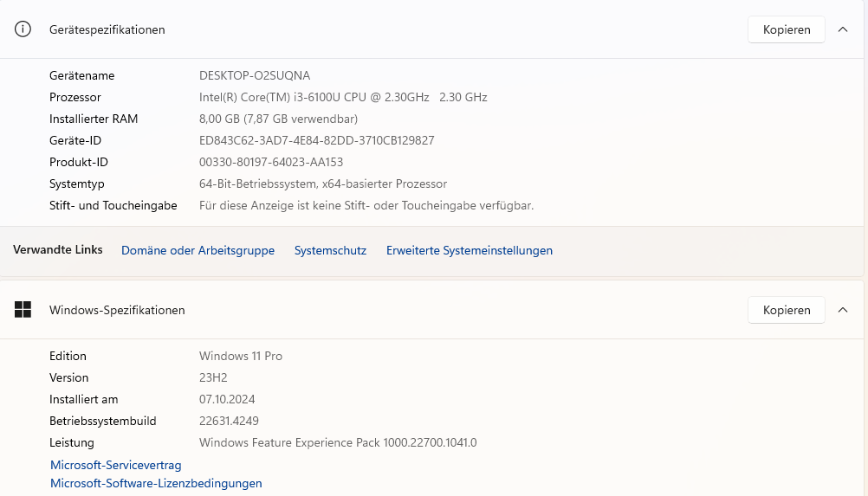Image resolution: width=868 pixels, height=496 pixels.
Task: Click the Installiert am label
Action: pyautogui.click(x=83, y=399)
